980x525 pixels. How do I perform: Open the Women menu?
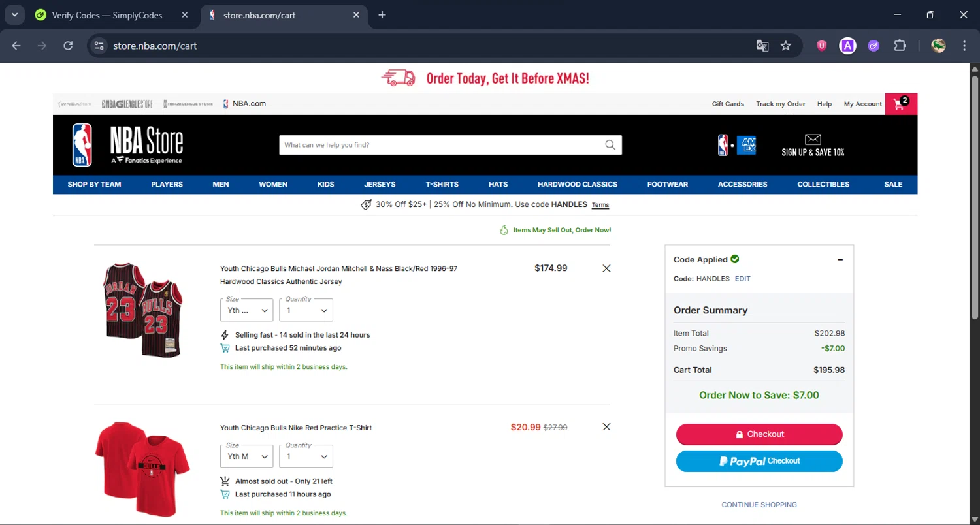coord(273,184)
